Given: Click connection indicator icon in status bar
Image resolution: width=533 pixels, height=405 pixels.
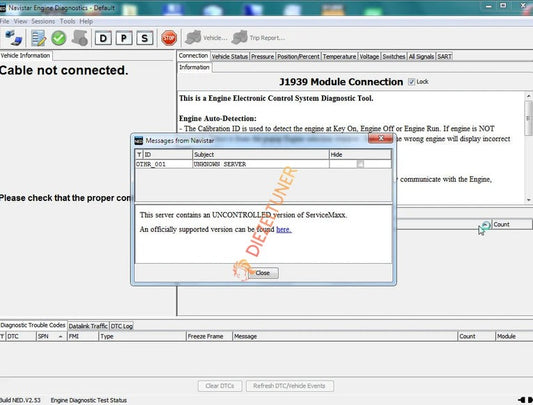Looking at the screenshot, I should click(x=526, y=400).
